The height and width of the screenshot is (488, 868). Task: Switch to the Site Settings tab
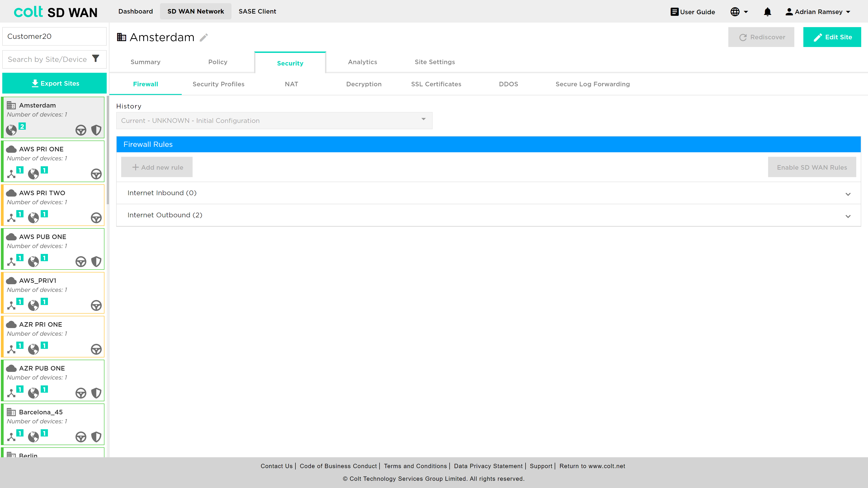pyautogui.click(x=435, y=62)
